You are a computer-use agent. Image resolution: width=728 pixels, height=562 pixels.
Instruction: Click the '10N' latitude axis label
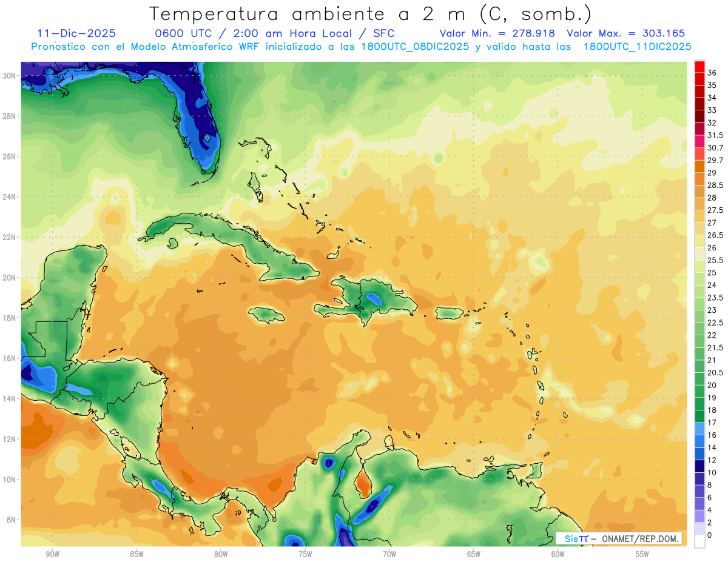pos(10,480)
